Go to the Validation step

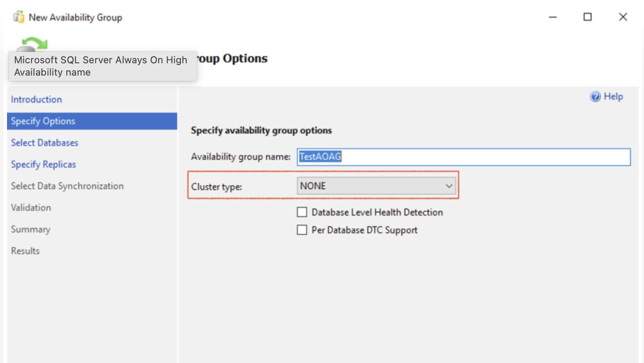point(31,207)
